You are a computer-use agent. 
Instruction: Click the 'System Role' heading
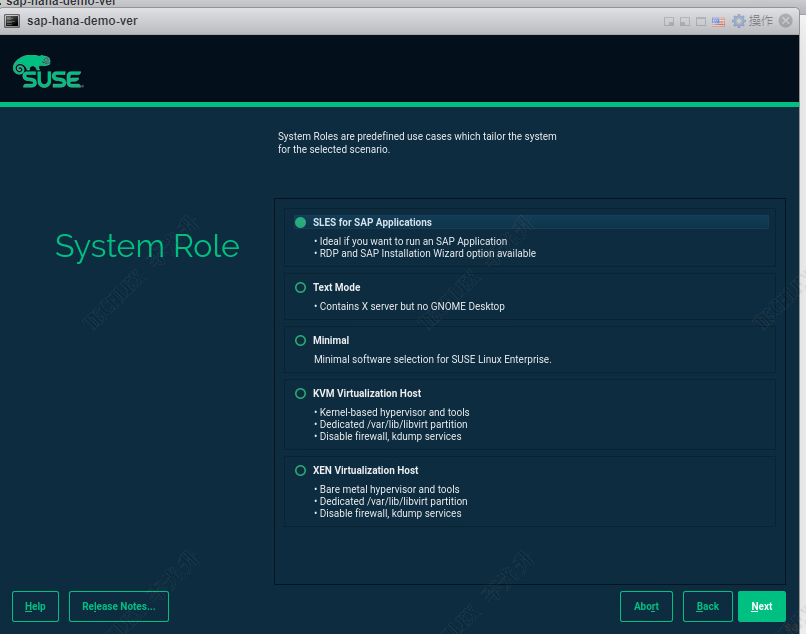pos(147,246)
